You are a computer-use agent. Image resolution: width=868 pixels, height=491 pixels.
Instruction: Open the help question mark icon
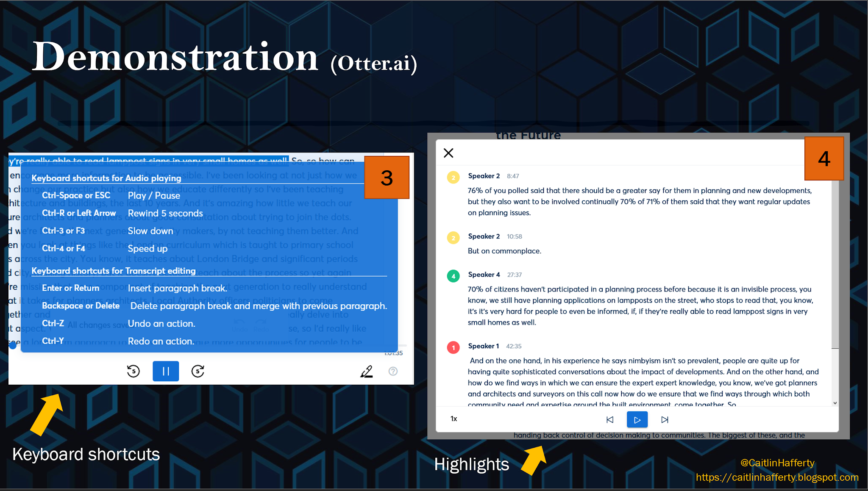393,371
